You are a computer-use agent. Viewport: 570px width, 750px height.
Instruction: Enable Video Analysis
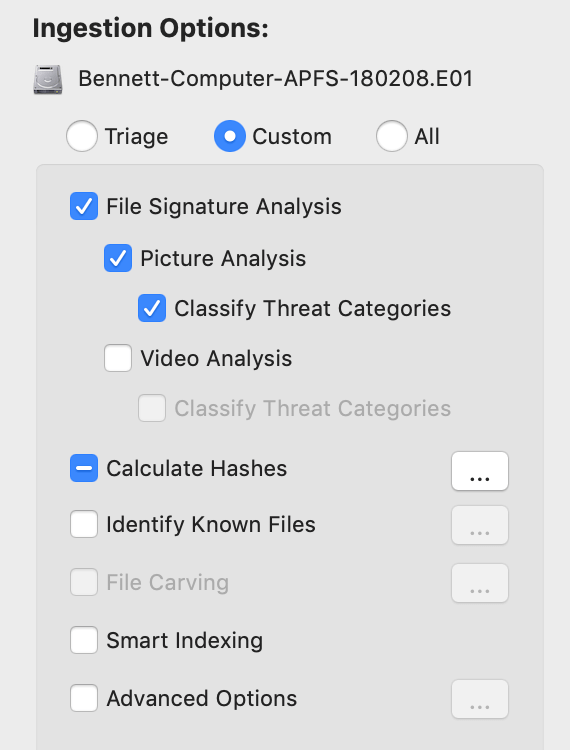click(x=118, y=358)
